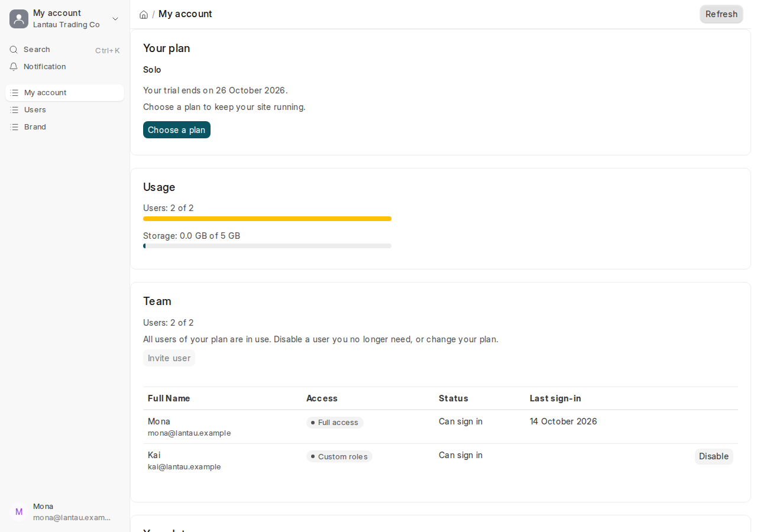757x532 pixels.
Task: Click the 14 October 2026 sign-in date
Action: pyautogui.click(x=564, y=421)
